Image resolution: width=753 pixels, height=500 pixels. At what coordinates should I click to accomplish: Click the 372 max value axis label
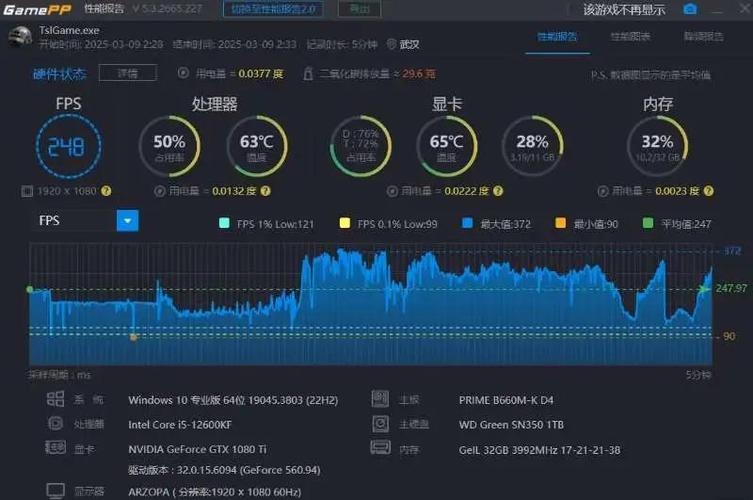click(x=732, y=251)
